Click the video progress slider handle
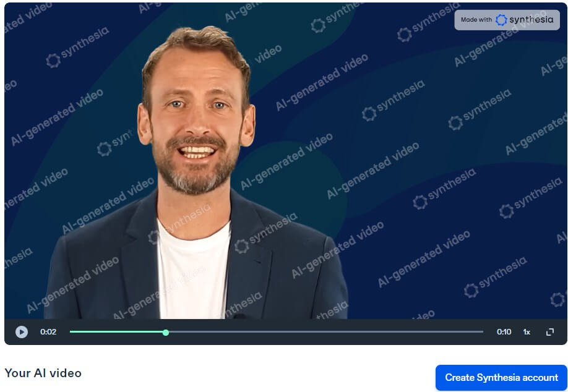The width and height of the screenshot is (568, 392). point(166,332)
